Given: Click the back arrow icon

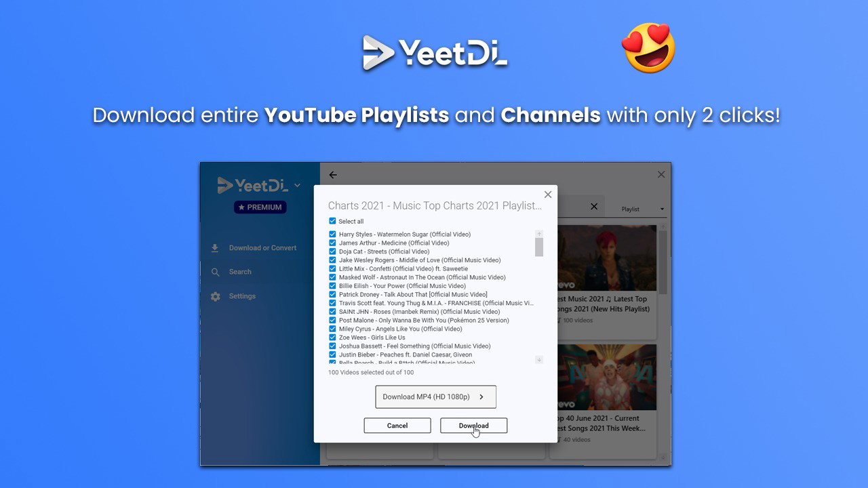Looking at the screenshot, I should pyautogui.click(x=333, y=175).
